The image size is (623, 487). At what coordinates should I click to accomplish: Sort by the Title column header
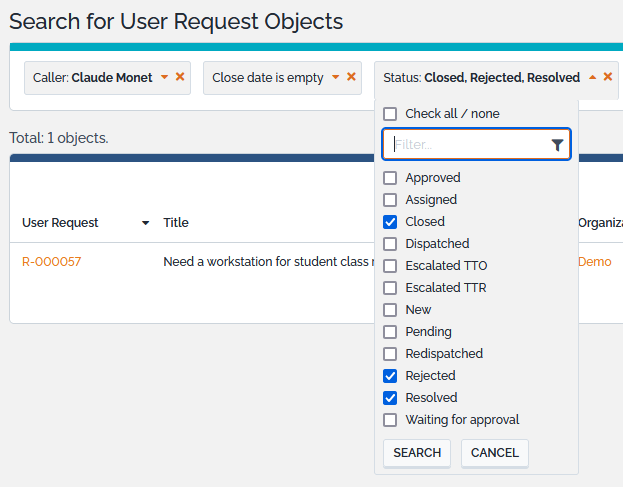(176, 223)
